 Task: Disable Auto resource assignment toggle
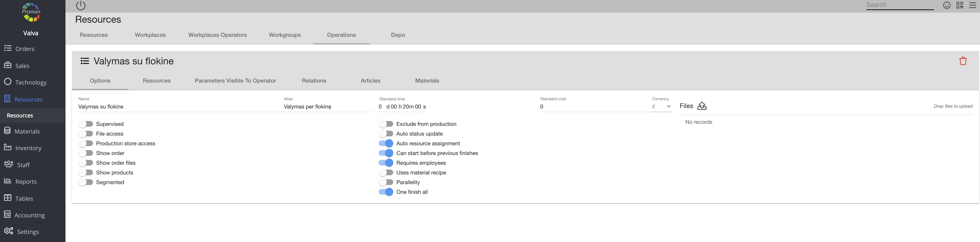(x=386, y=143)
